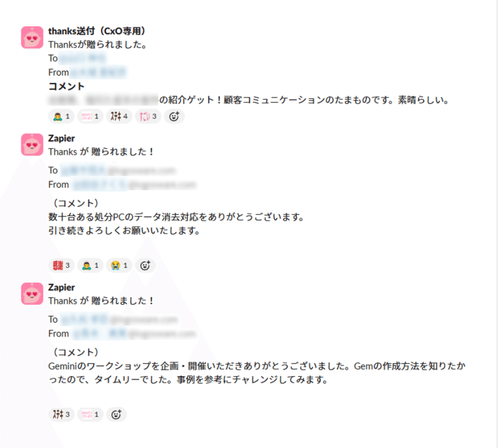Image resolution: width=498 pixels, height=448 pixels.
Task: Click the crying face reaction with count 1
Action: tap(119, 265)
